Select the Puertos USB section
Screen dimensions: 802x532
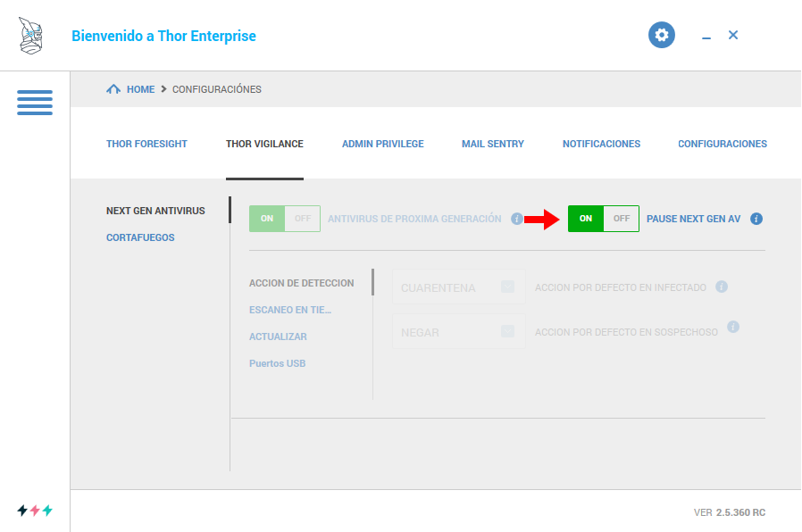coord(277,363)
